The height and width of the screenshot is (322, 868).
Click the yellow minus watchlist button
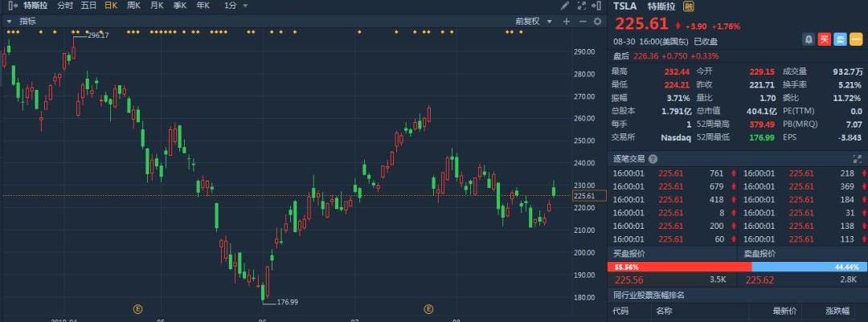(x=856, y=39)
